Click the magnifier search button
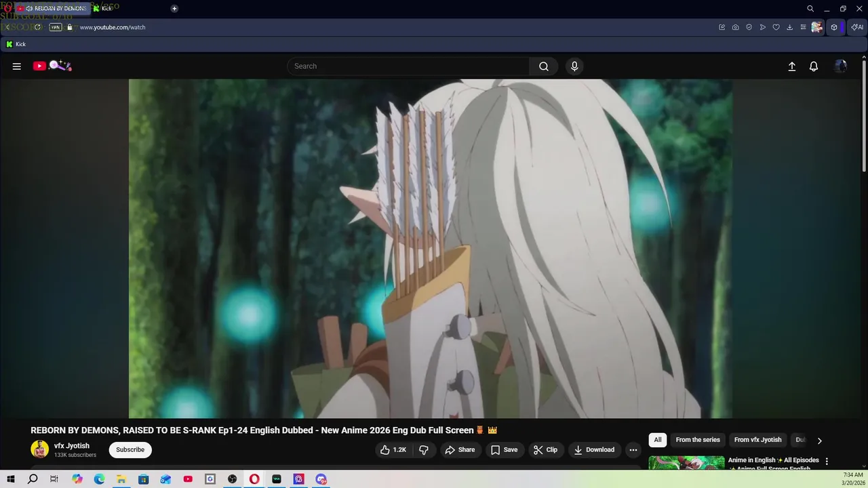Screen dimensions: 868x488 (x=544, y=66)
